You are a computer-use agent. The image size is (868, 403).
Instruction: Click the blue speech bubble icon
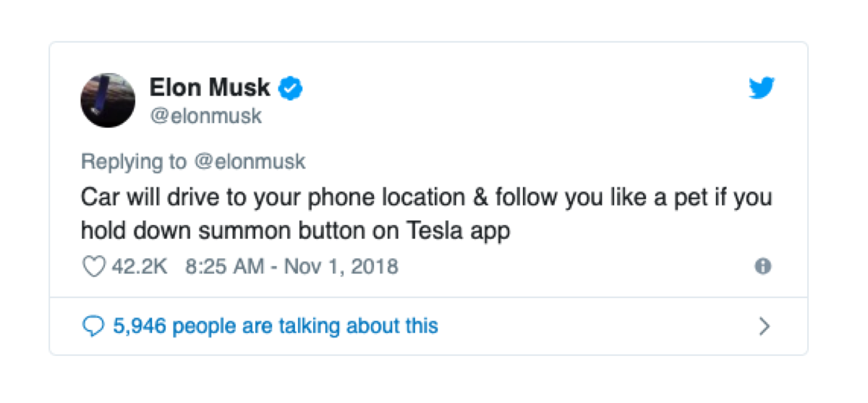(93, 326)
